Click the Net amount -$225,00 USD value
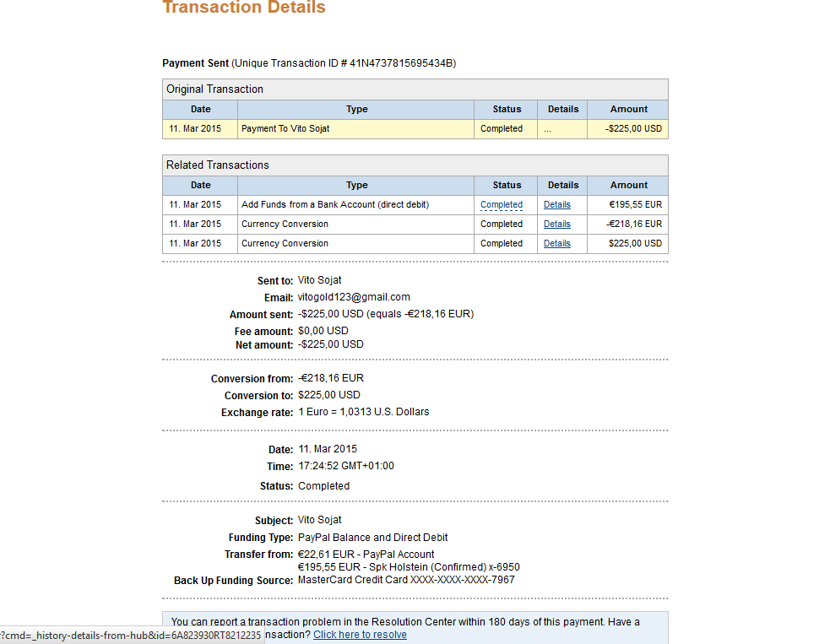Viewport: 830px width, 644px height. (x=331, y=344)
